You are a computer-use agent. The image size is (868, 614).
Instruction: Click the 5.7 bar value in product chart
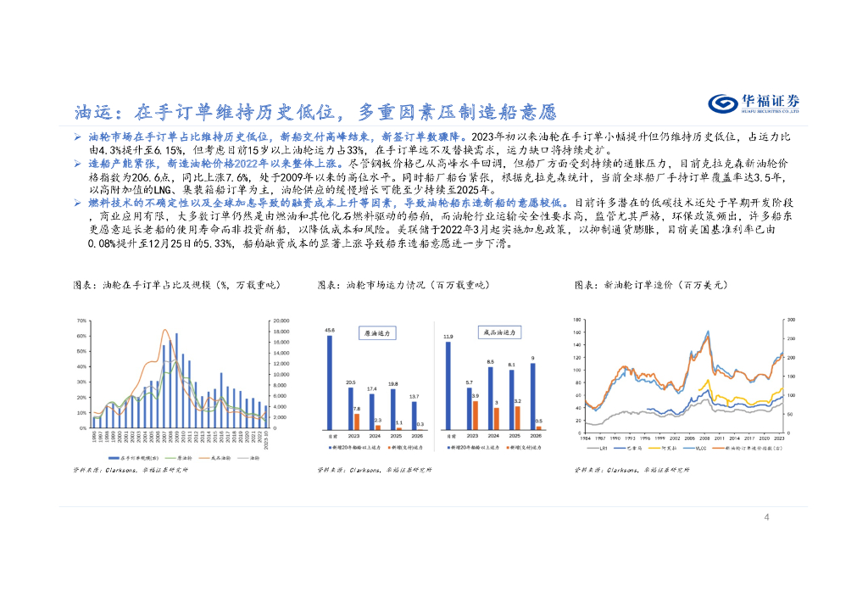click(470, 382)
